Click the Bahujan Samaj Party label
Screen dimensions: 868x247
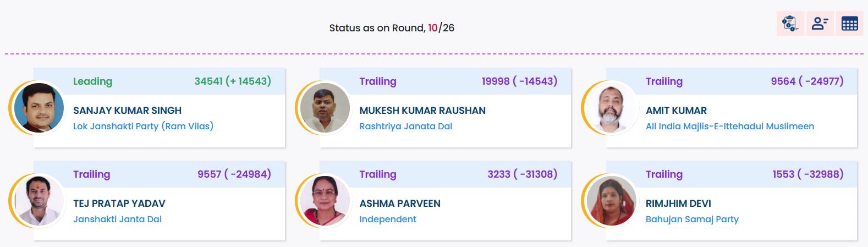691,219
